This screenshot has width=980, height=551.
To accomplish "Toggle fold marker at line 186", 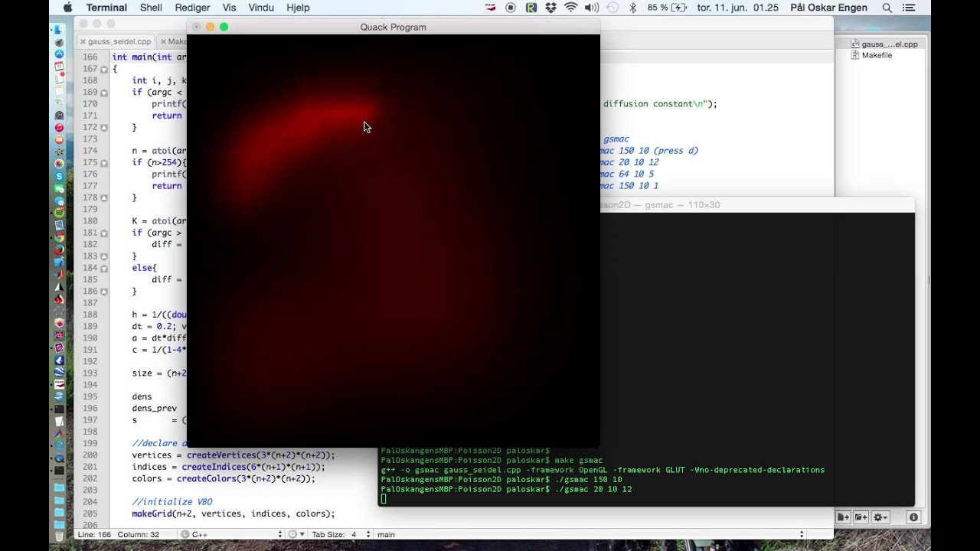I will point(104,292).
